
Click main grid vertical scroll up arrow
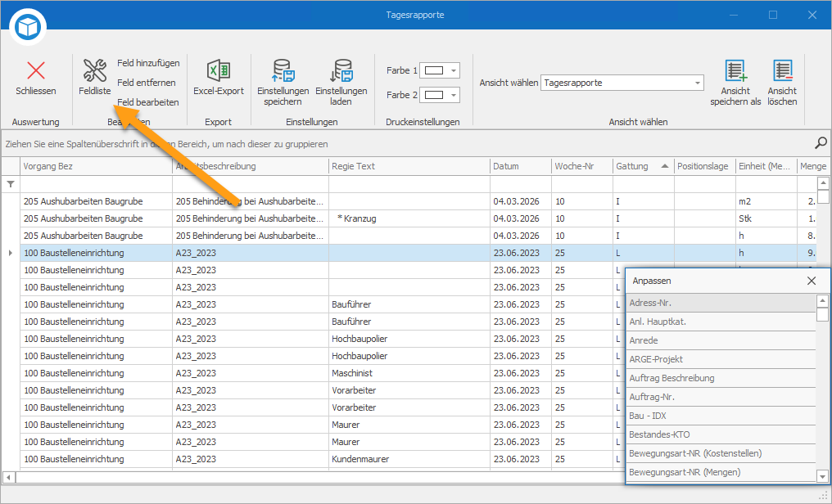tap(823, 183)
